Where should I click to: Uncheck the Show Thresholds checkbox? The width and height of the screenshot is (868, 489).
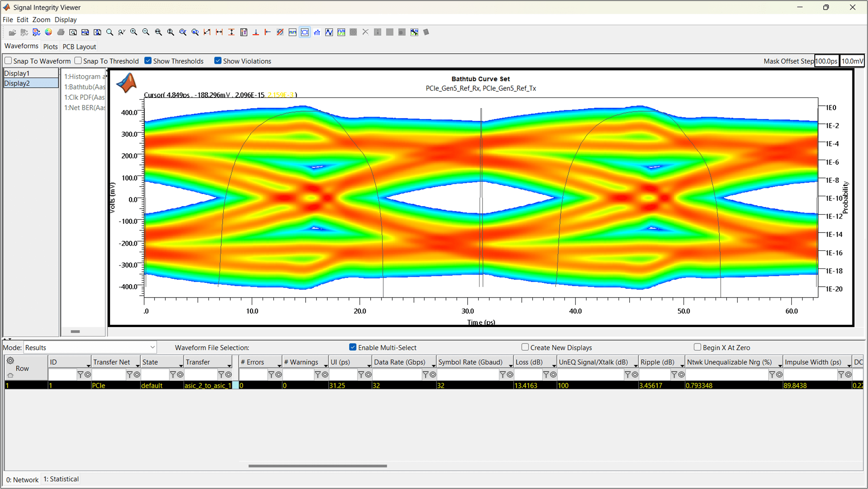click(x=148, y=61)
